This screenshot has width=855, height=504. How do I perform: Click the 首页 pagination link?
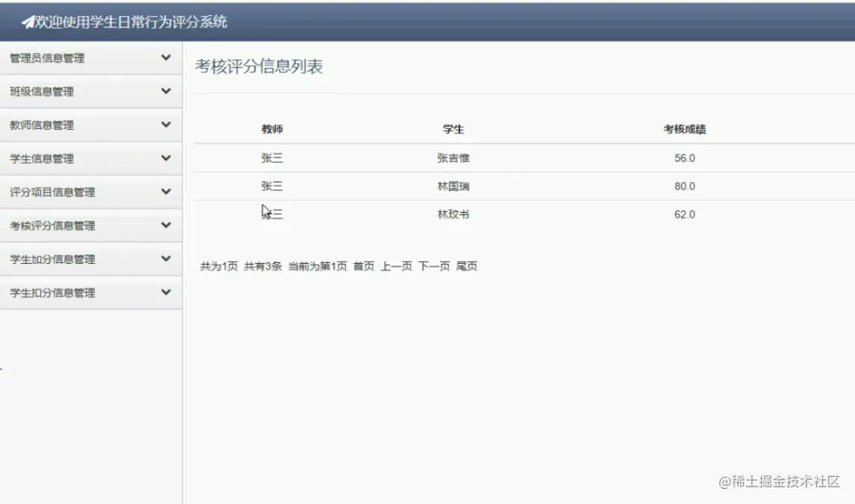tap(362, 266)
